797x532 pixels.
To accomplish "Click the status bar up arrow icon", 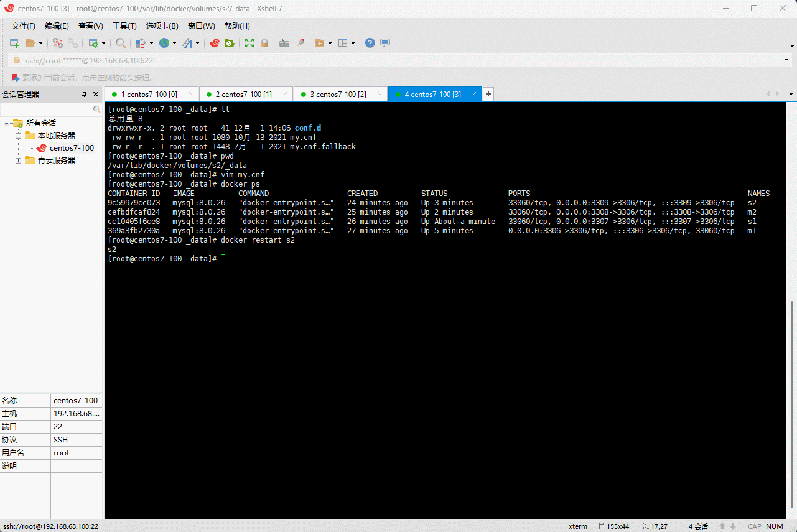I will click(x=722, y=526).
